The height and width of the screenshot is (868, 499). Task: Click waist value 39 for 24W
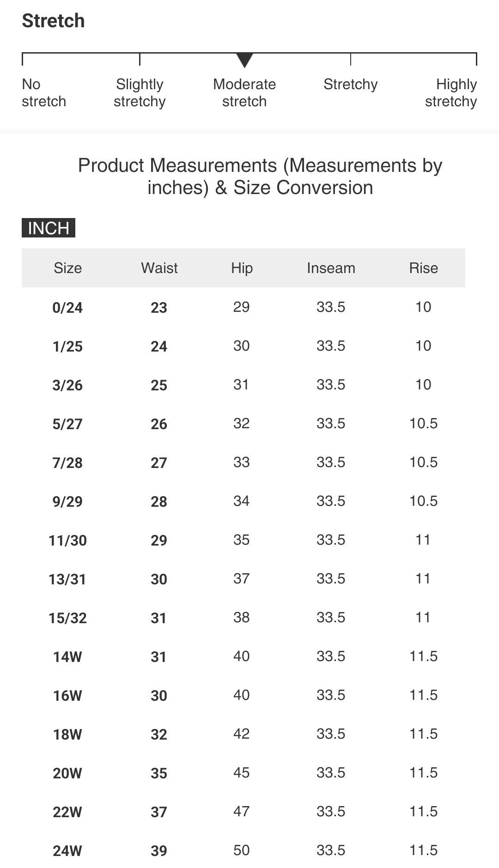pyautogui.click(x=159, y=851)
